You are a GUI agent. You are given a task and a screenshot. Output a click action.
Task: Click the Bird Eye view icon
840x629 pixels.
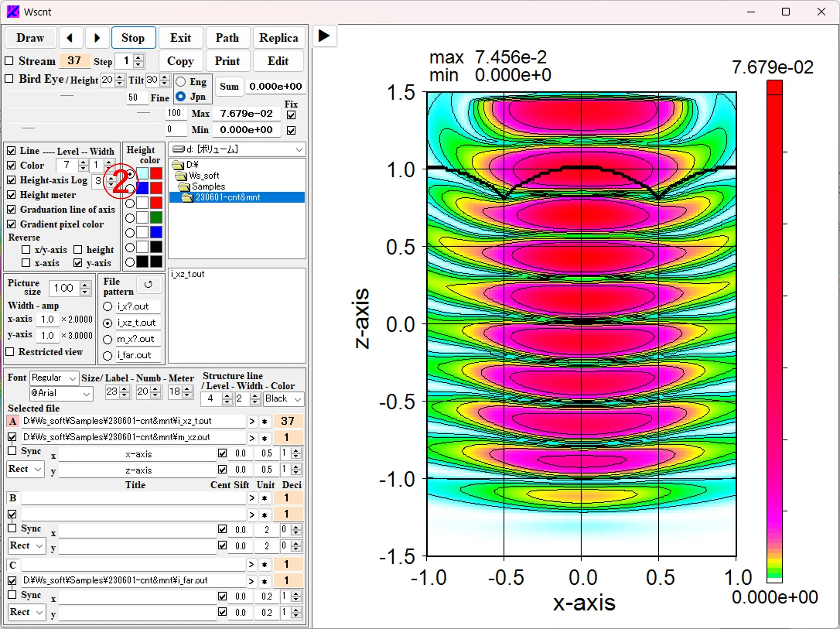(x=11, y=79)
